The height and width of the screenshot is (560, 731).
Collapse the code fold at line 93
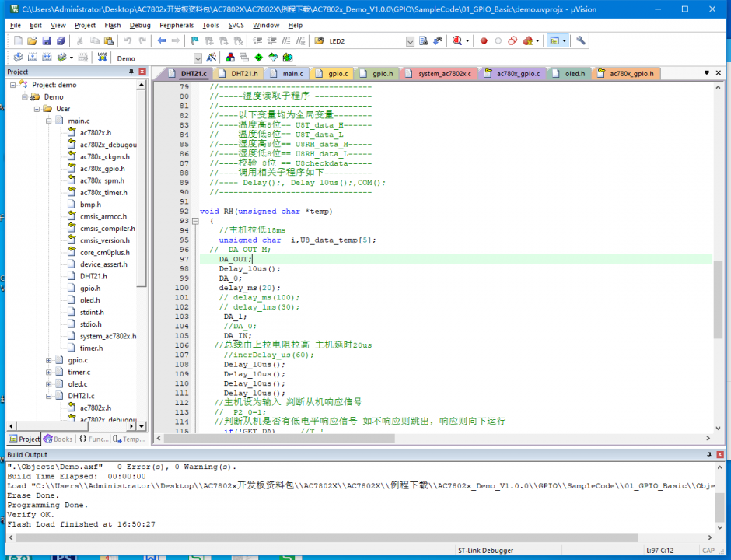196,221
